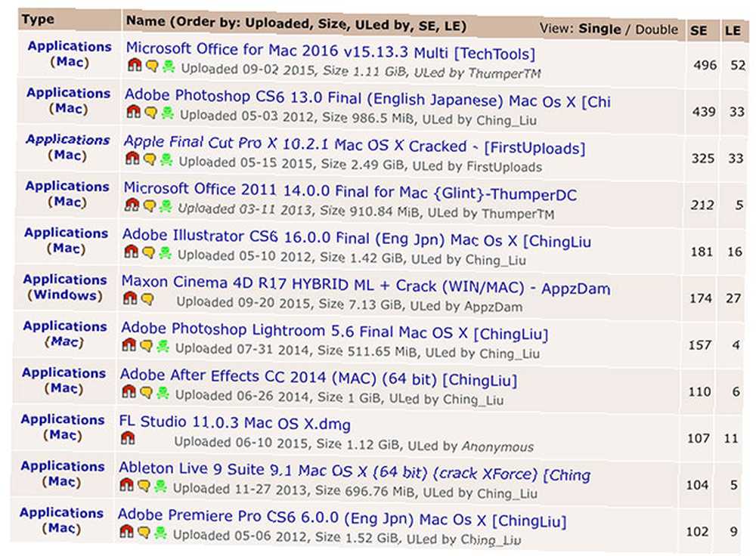The image size is (756, 556).
Task: Open Adobe Photoshop CS6 13.0 Final torrent
Action: click(x=367, y=99)
